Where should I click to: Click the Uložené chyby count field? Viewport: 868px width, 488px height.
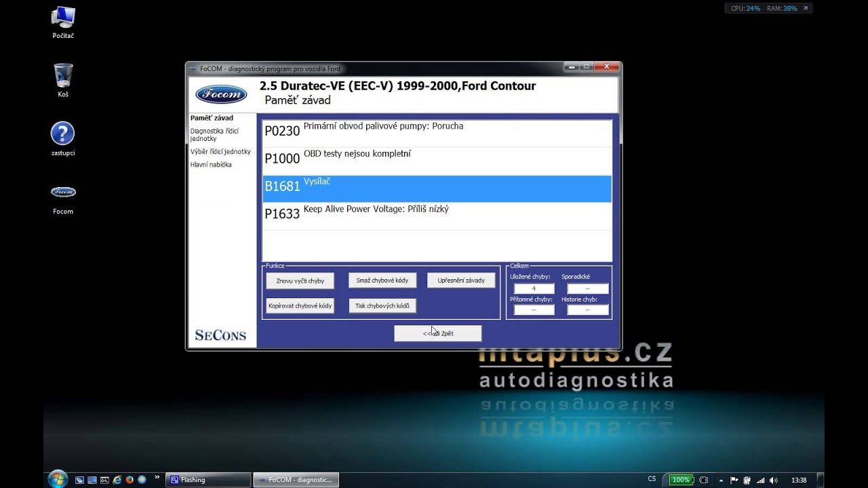click(534, 289)
